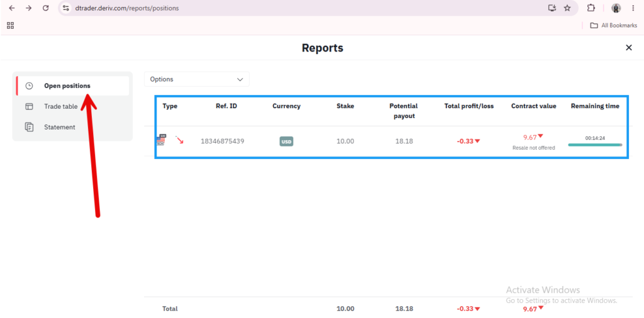This screenshot has width=644, height=318.
Task: Click the Type column header
Action: point(170,106)
